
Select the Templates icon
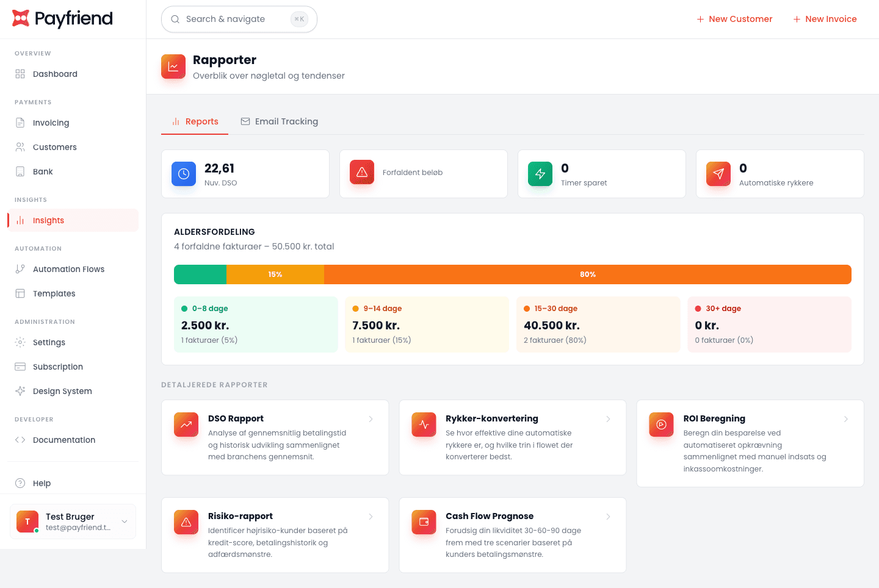pyautogui.click(x=20, y=293)
